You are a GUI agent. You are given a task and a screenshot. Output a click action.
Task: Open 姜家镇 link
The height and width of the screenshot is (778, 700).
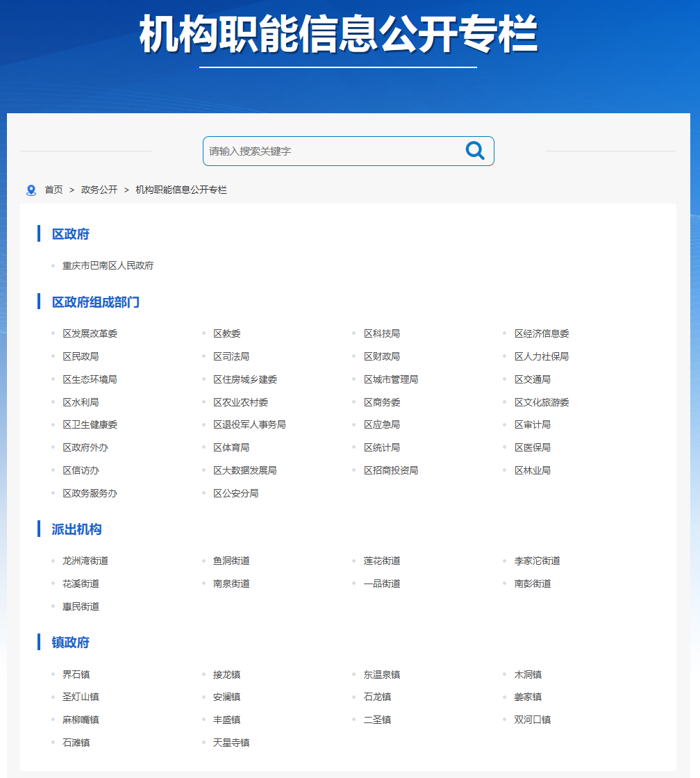point(528,697)
